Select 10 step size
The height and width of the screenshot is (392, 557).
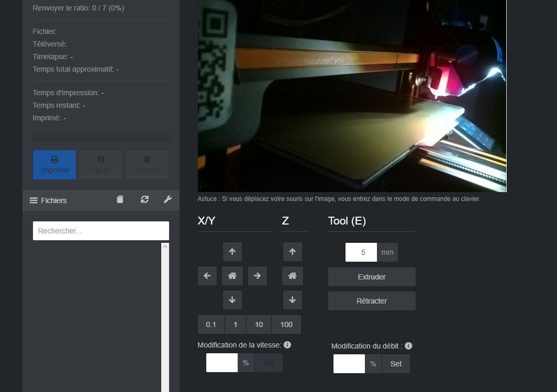(x=259, y=324)
